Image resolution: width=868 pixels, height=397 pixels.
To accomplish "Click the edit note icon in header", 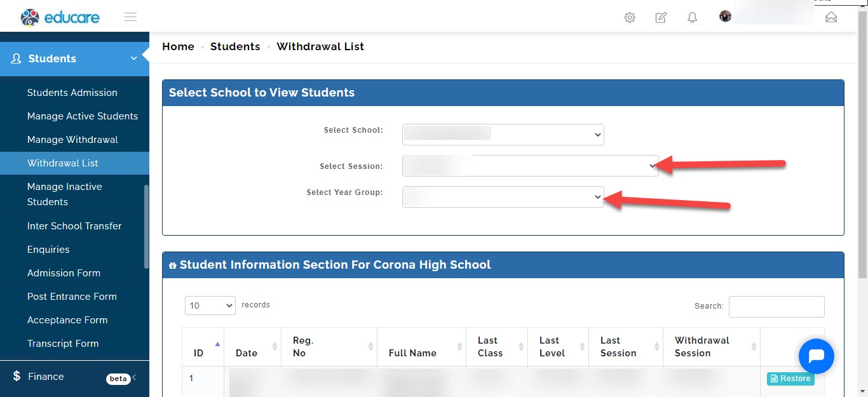I will pyautogui.click(x=661, y=18).
